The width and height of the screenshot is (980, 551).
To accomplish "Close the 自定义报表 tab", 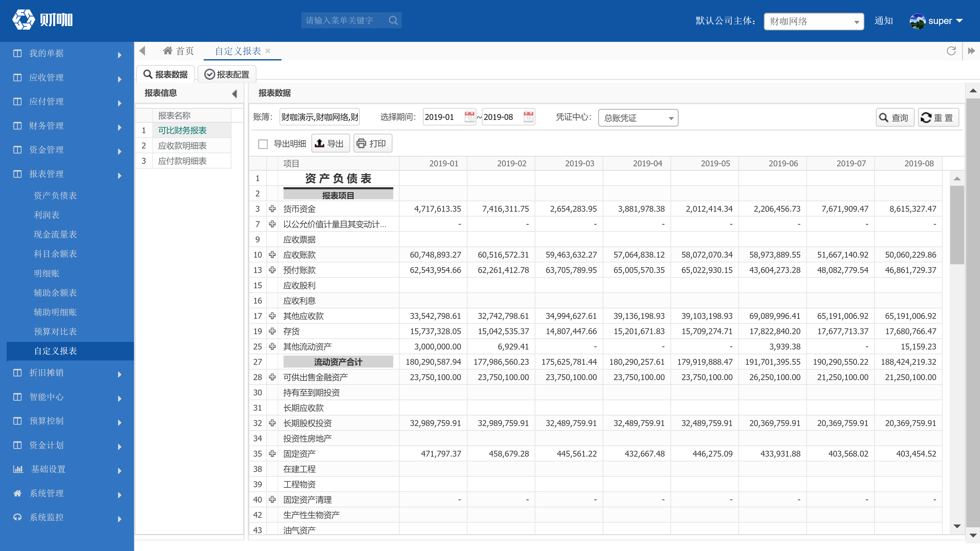I will (268, 51).
